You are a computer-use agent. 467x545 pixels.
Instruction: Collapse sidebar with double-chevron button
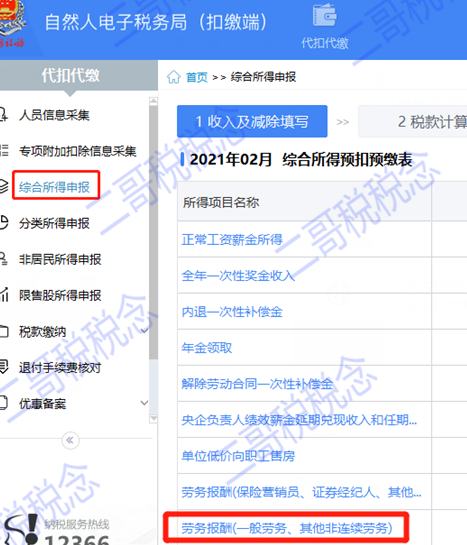tap(70, 440)
